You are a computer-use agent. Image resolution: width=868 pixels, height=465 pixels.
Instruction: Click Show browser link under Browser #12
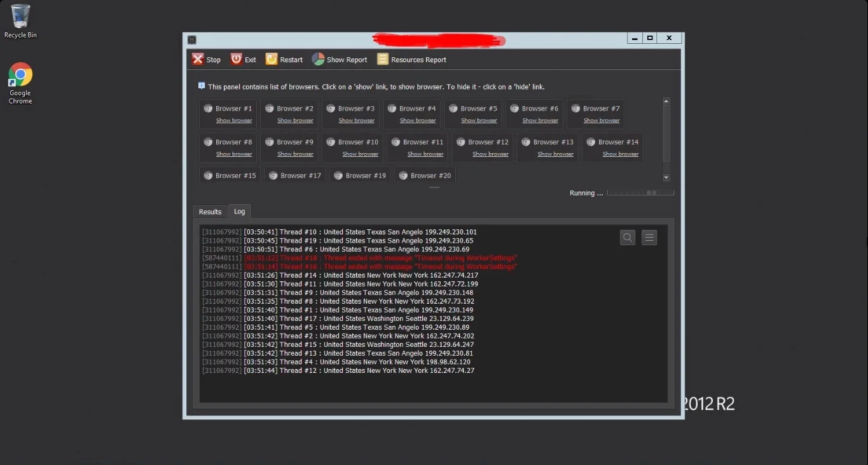[x=490, y=154]
